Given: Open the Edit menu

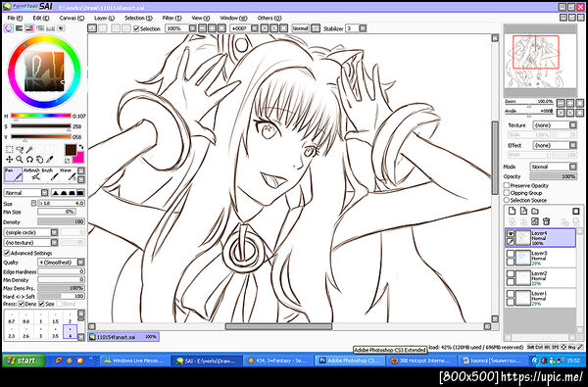Looking at the screenshot, I should coord(41,18).
